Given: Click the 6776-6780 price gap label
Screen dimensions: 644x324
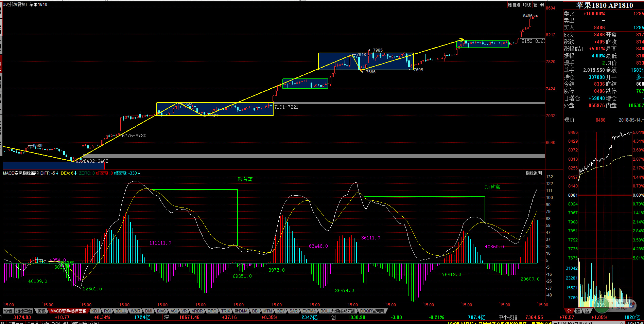Looking at the screenshot, I should click(134, 136).
